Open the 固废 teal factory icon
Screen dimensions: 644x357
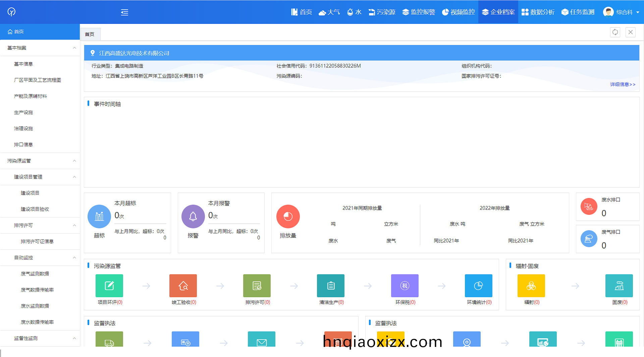click(x=619, y=286)
